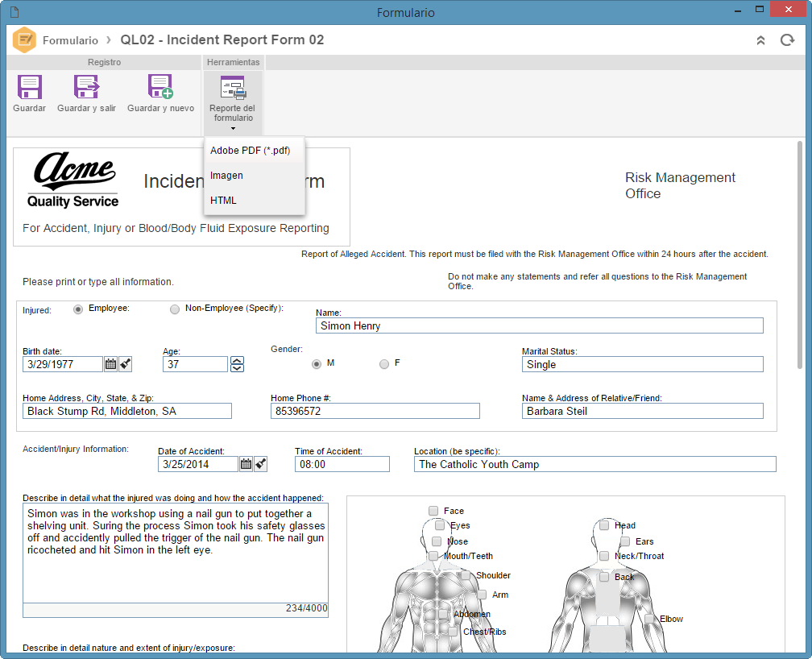Viewport: 812px width, 659px height.
Task: Check the Head checkbox
Action: [x=604, y=525]
